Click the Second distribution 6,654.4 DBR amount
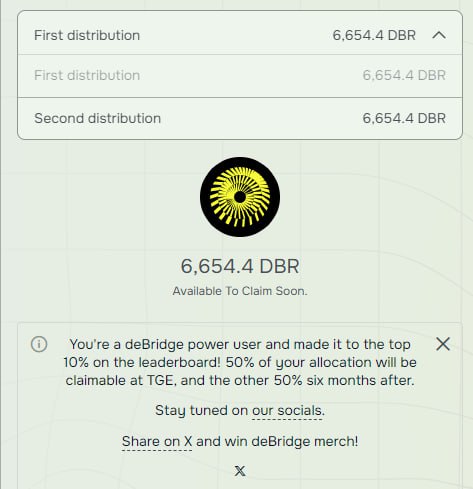 [x=404, y=118]
